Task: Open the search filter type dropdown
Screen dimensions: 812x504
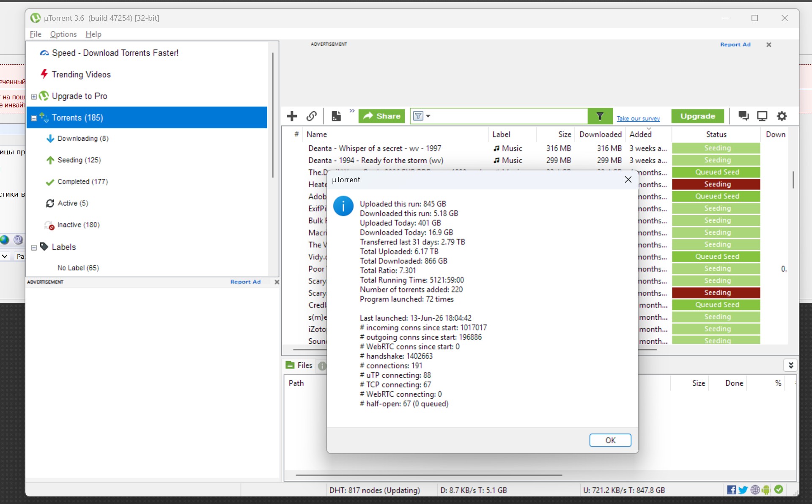Action: pos(422,116)
